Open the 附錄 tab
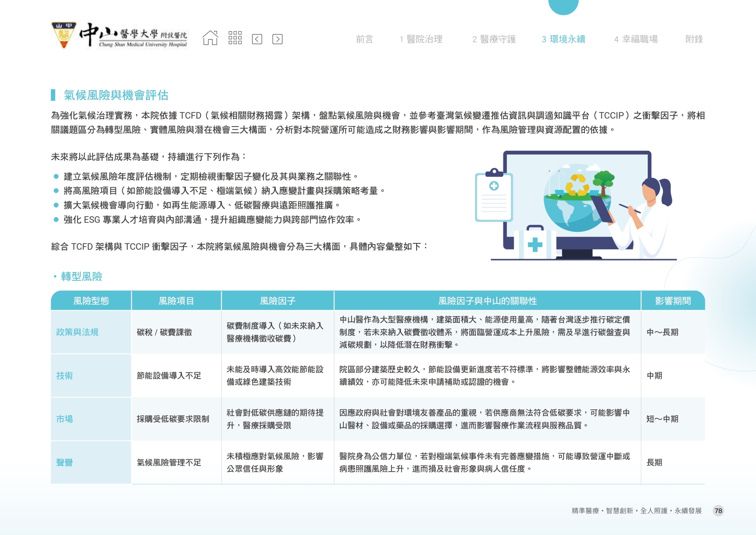This screenshot has height=535, width=756. click(x=694, y=39)
